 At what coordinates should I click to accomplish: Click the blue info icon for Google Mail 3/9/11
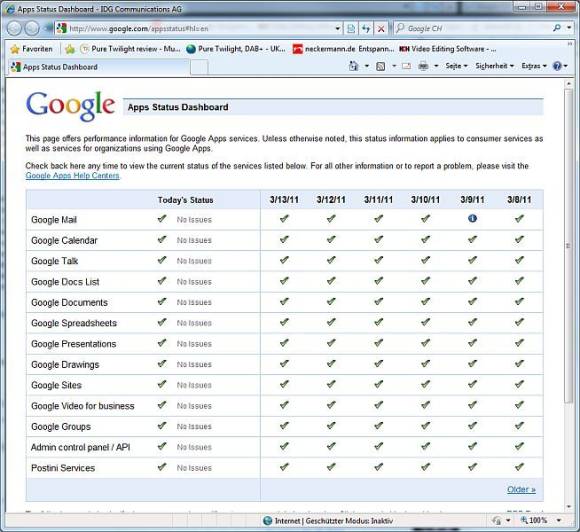(x=472, y=218)
